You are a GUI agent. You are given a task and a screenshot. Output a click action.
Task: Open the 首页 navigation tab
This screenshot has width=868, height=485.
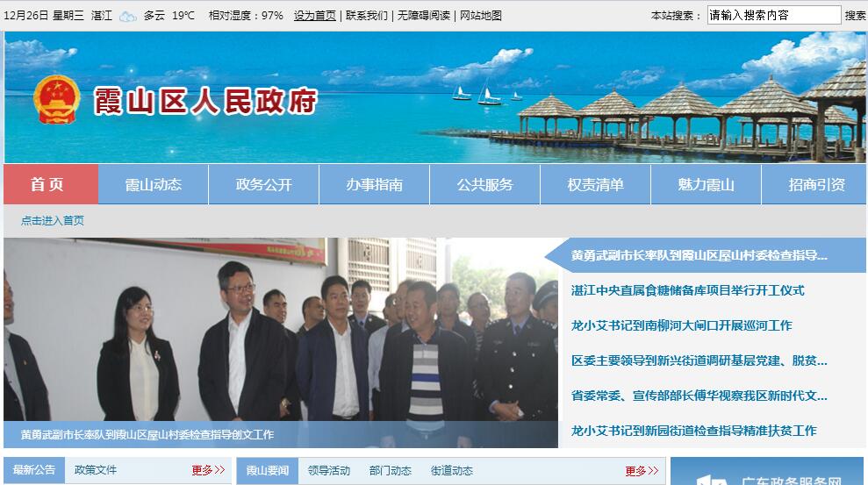pos(51,184)
